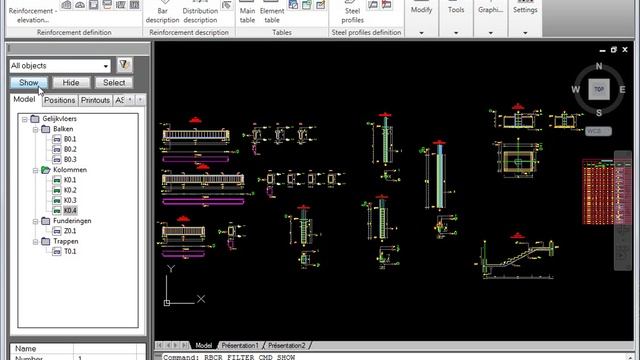Select column K0.1 in the tree
640x360 pixels.
(x=70, y=180)
